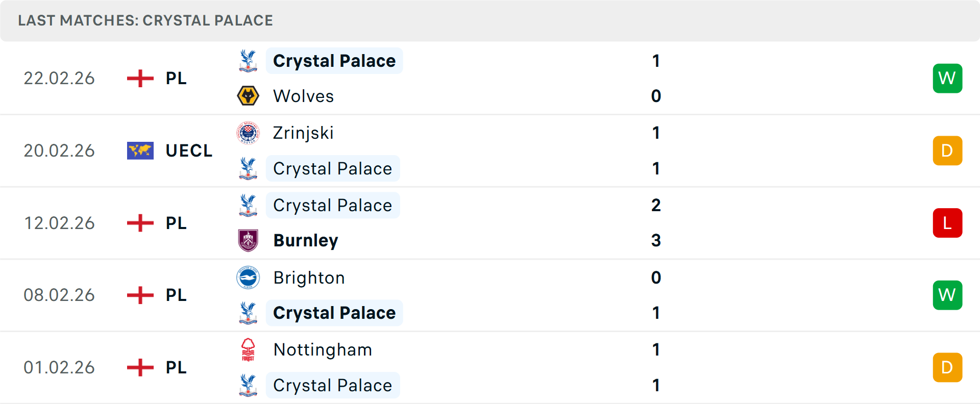Screen dimensions: 980x404
Task: Click the England flag beside the 22.02.26 match
Action: [140, 78]
